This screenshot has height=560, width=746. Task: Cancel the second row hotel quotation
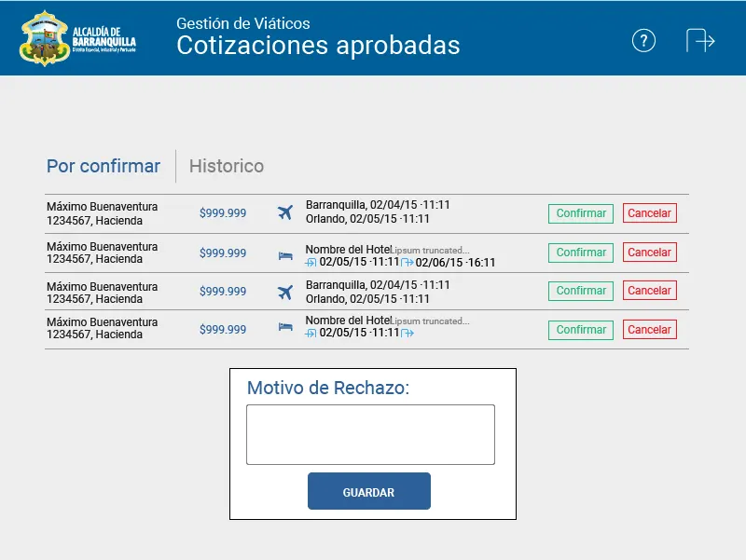(649, 253)
